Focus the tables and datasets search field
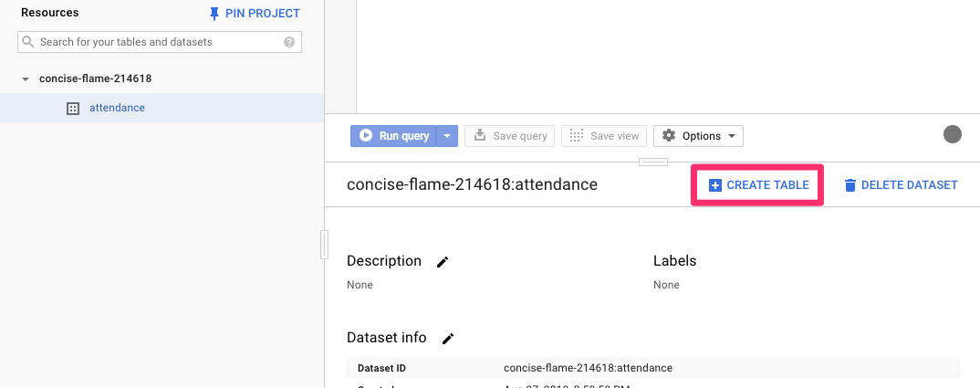The width and height of the screenshot is (980, 388). (x=155, y=42)
